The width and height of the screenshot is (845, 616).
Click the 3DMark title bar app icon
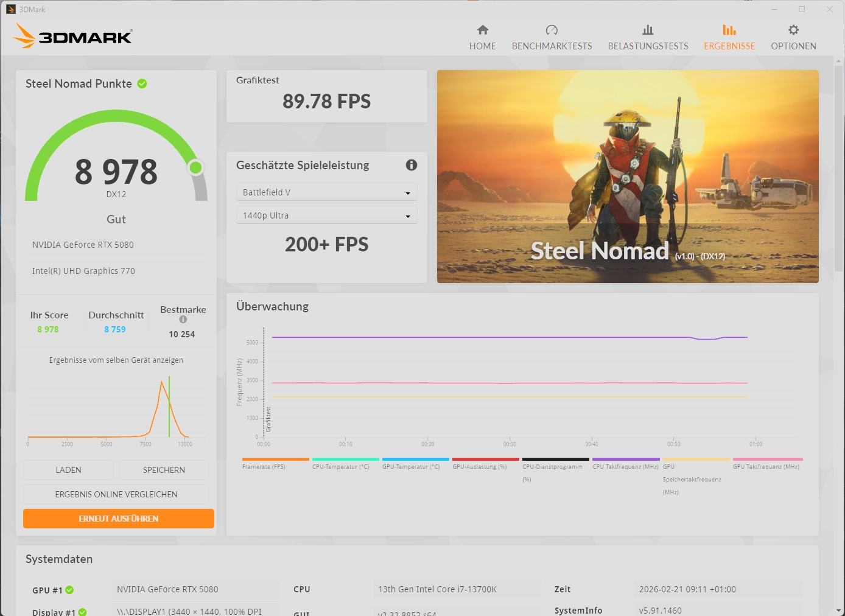click(x=10, y=9)
